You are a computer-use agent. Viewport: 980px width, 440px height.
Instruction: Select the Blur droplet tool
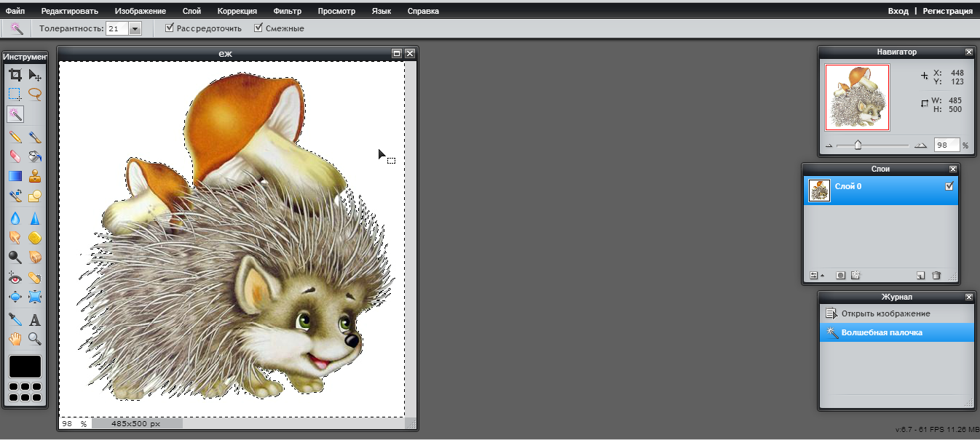tap(15, 218)
